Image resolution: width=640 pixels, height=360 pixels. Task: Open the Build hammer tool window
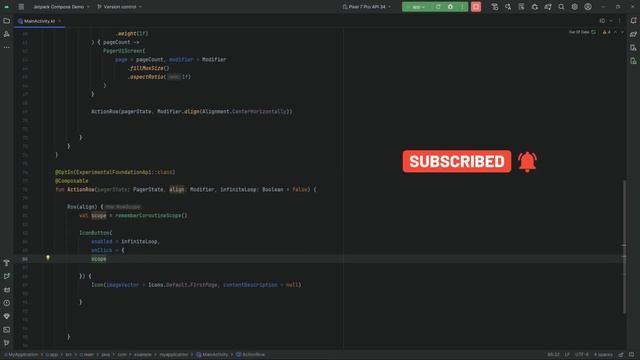(x=7, y=263)
